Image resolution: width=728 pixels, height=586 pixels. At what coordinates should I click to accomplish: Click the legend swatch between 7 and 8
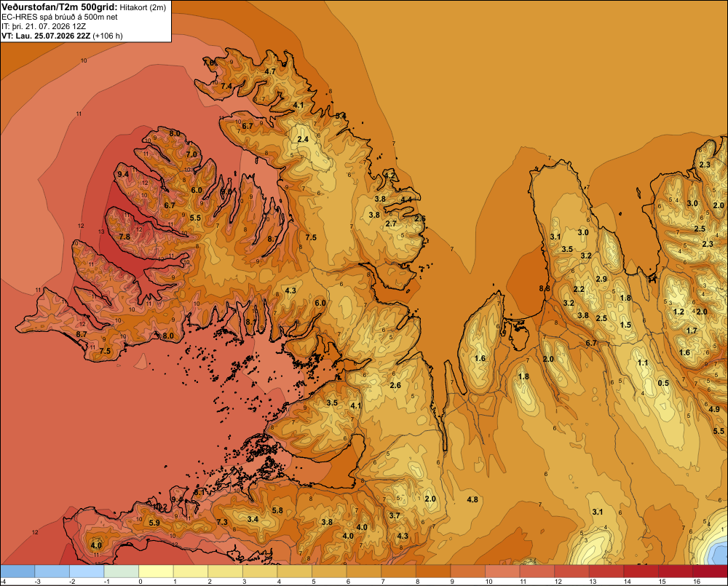click(398, 571)
